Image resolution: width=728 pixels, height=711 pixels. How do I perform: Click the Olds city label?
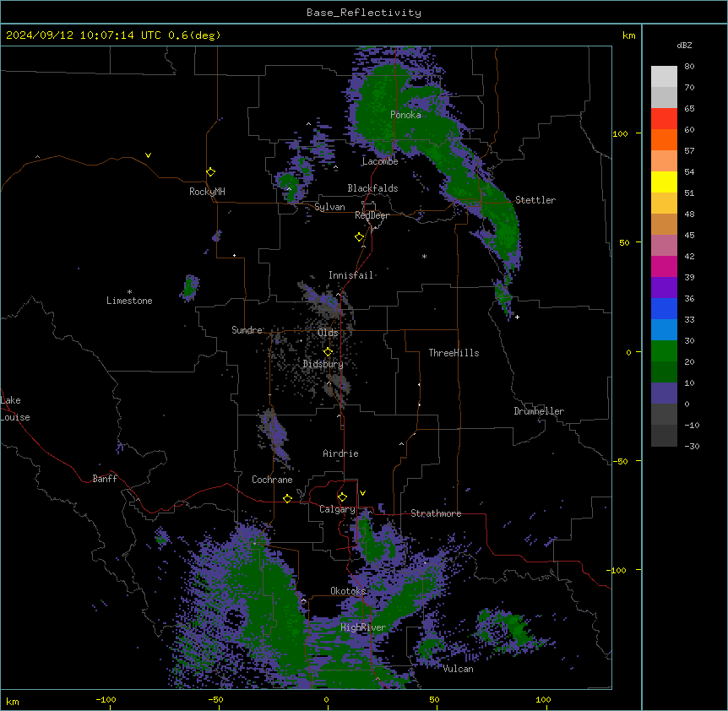click(x=328, y=333)
